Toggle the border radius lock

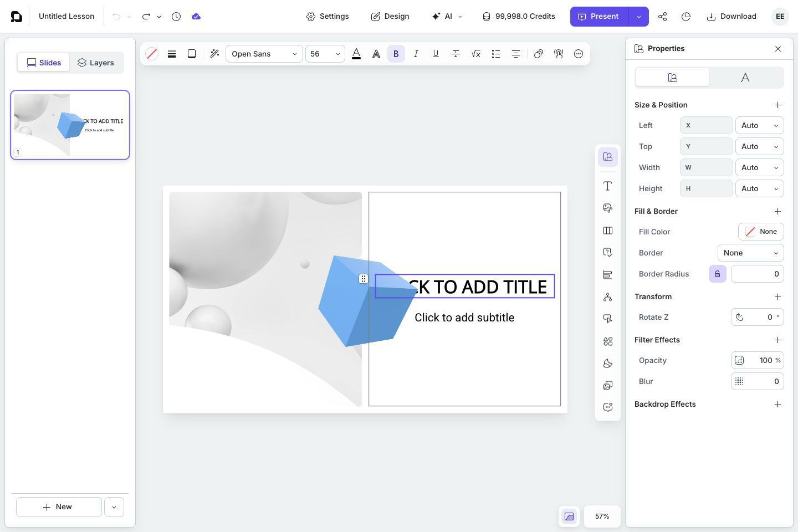717,274
